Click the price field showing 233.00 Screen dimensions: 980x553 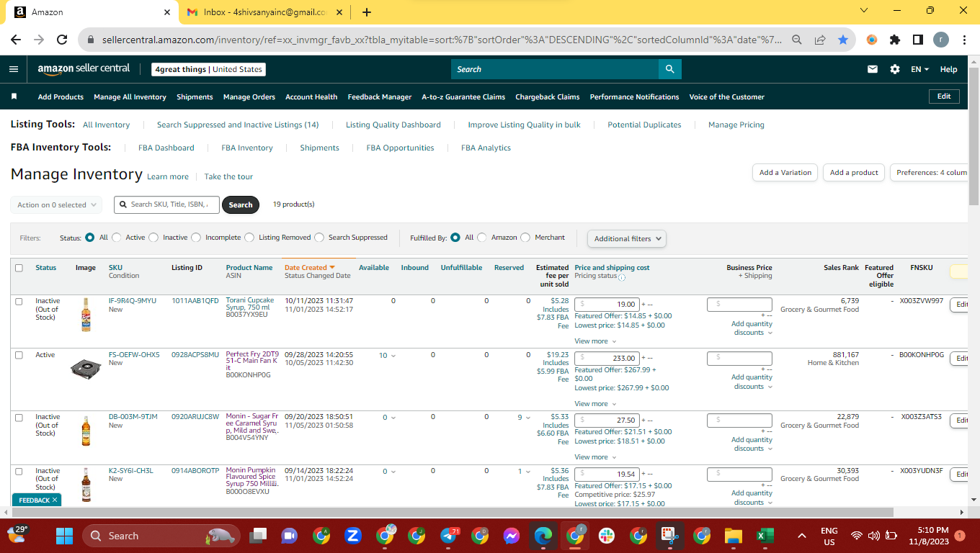pos(607,358)
